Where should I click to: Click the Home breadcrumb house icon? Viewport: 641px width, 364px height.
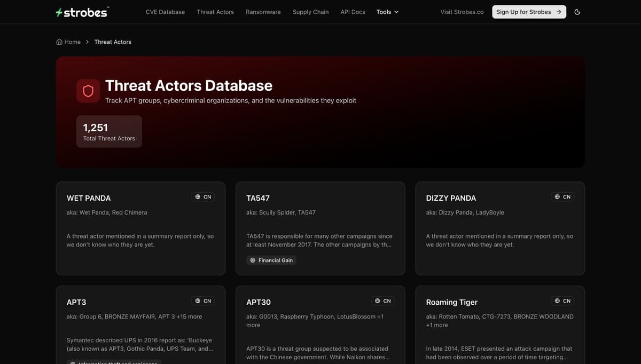[59, 42]
